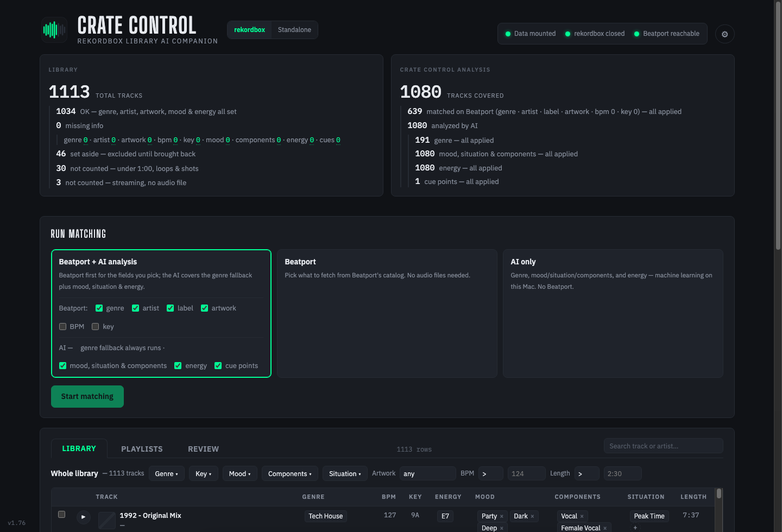Open the Artwork any dropdown
This screenshot has height=532, width=782.
click(427, 473)
